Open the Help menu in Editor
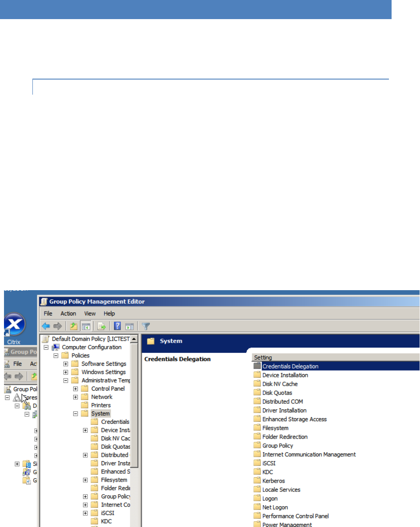 pyautogui.click(x=109, y=313)
